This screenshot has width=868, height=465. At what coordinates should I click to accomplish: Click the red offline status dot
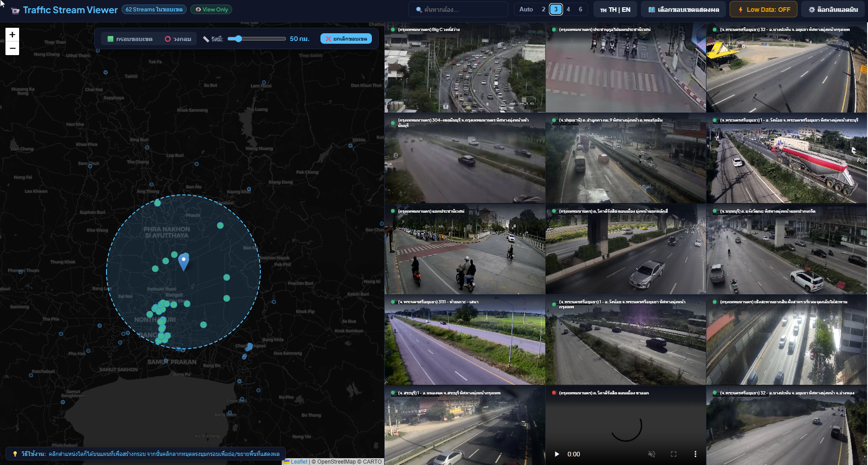click(554, 393)
